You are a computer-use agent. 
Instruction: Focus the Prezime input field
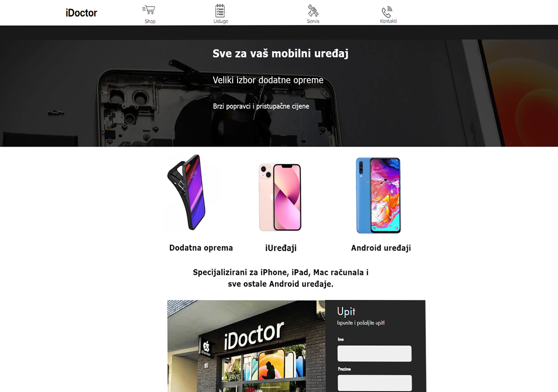[x=375, y=383]
